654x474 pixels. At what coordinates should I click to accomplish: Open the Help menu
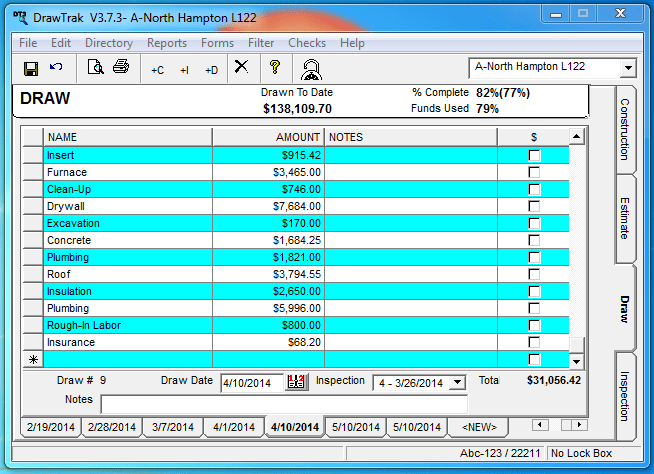pos(352,43)
